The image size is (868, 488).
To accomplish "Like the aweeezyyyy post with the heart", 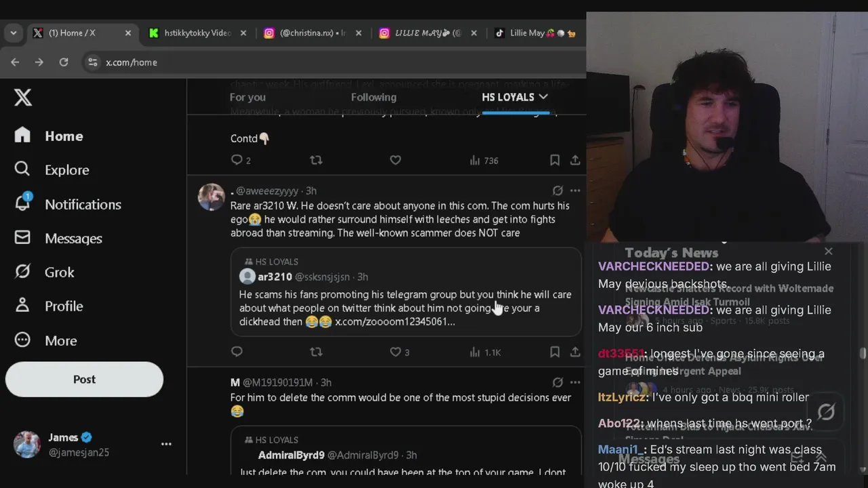I will [395, 352].
